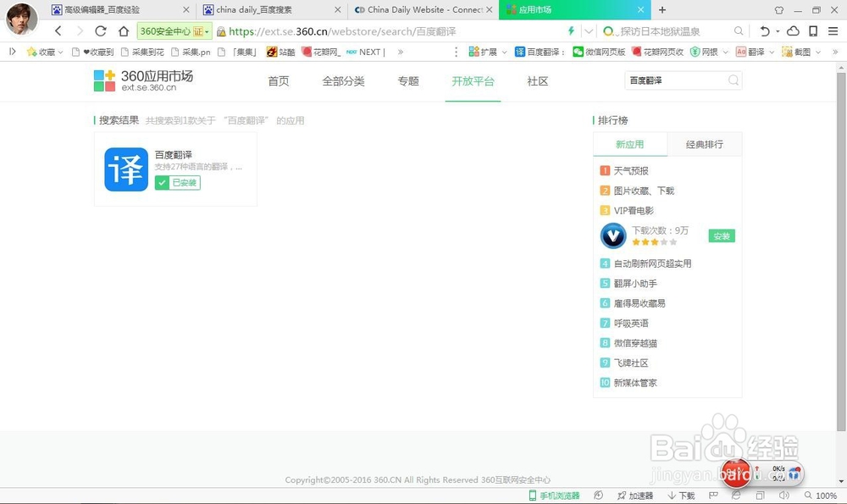Toggle the bookmarks sidebar arrow icon
Viewport: 847px width, 504px height.
click(13, 52)
